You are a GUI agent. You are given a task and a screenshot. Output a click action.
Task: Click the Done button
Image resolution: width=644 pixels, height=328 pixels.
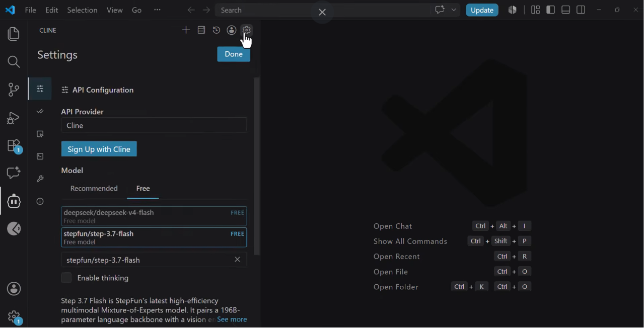tap(234, 54)
